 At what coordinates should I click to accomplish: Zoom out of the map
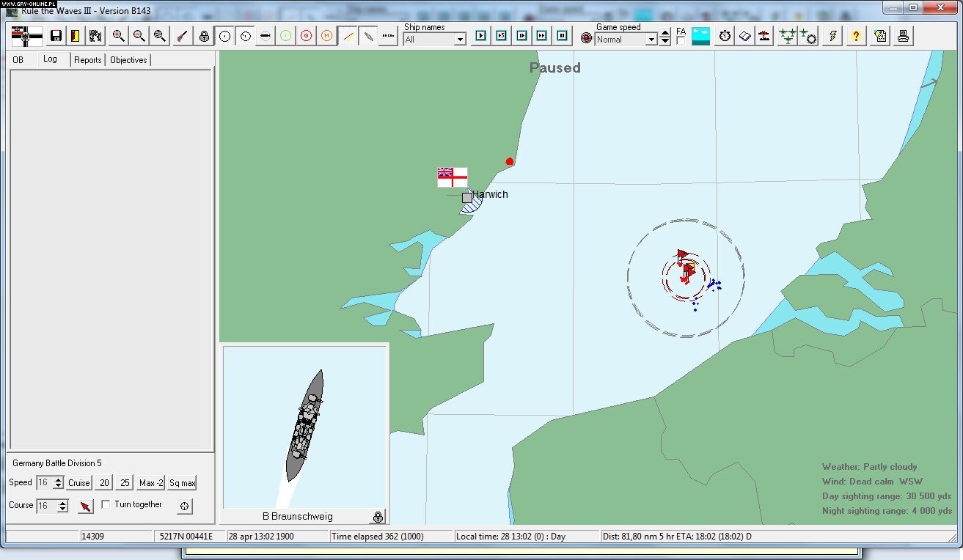coord(138,35)
